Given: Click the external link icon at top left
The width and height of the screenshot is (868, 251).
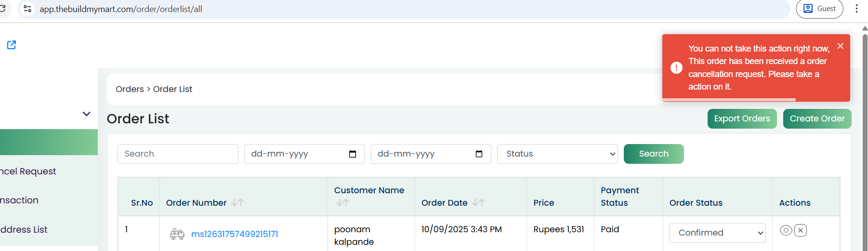Looking at the screenshot, I should point(12,45).
